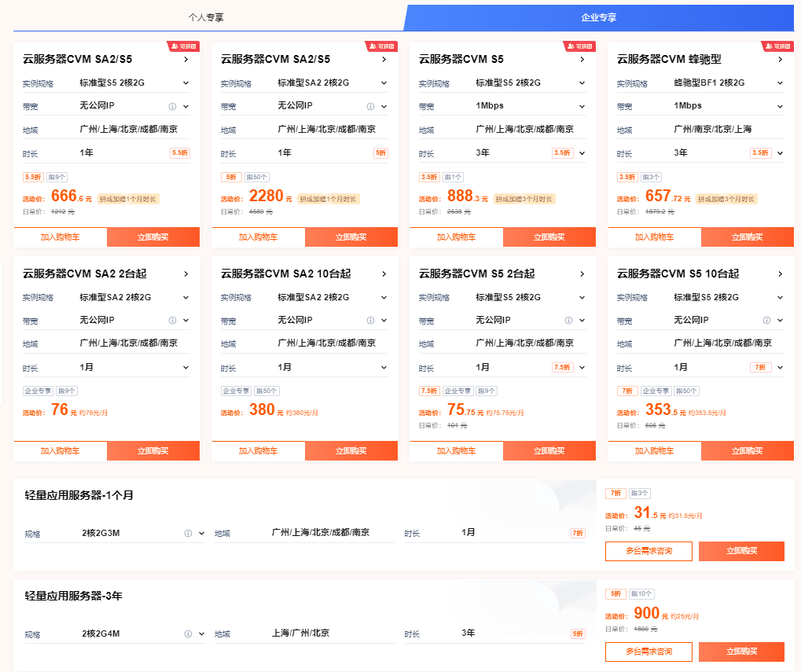
Task: Click 立即购买 on the S5 10台起 card
Action: (x=748, y=451)
